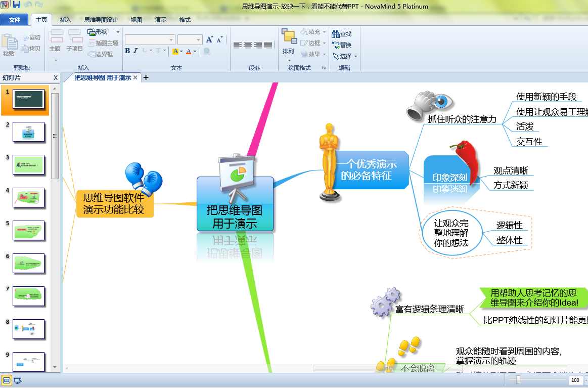Click the 插图主题 button
This screenshot has width=588, height=388.
[104, 43]
